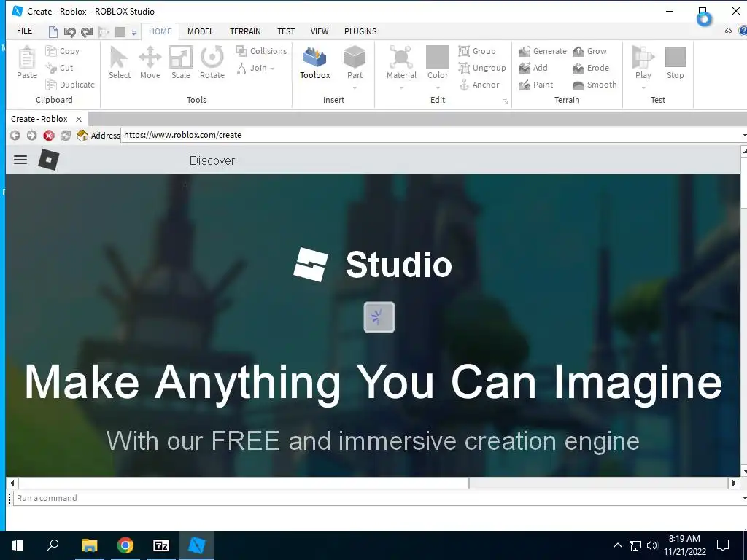Screen dimensions: 747x560
Task: Expand the Material dropdown arrow
Action: (x=401, y=87)
